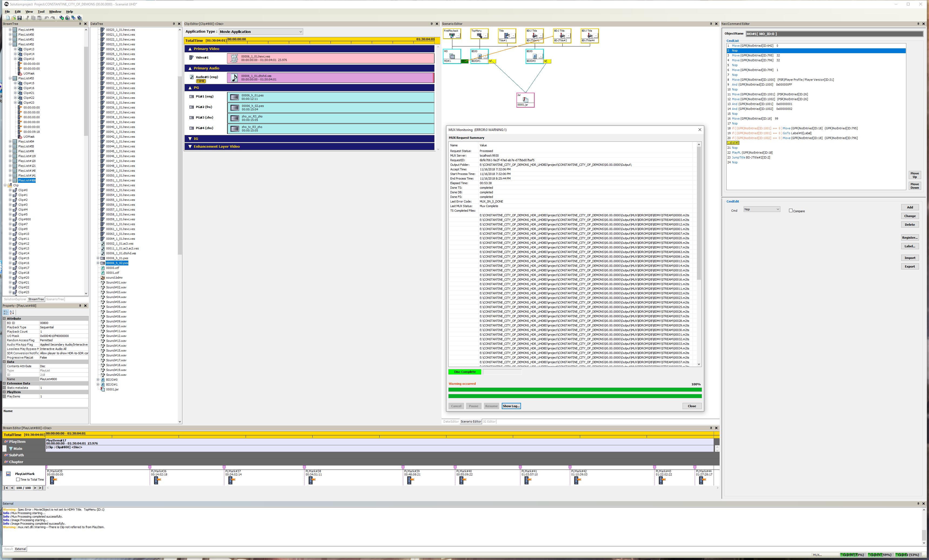
Task: Click the New project toolbar icon
Action: (8, 18)
